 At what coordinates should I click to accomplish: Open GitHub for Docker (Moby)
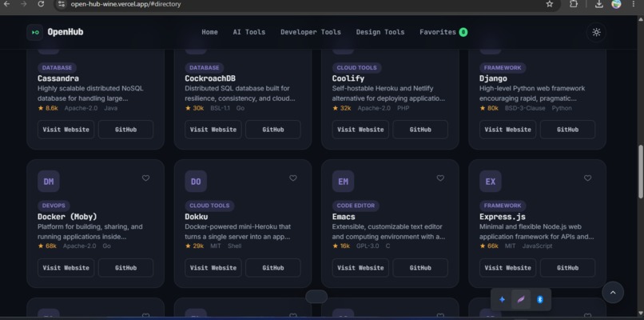coord(125,268)
